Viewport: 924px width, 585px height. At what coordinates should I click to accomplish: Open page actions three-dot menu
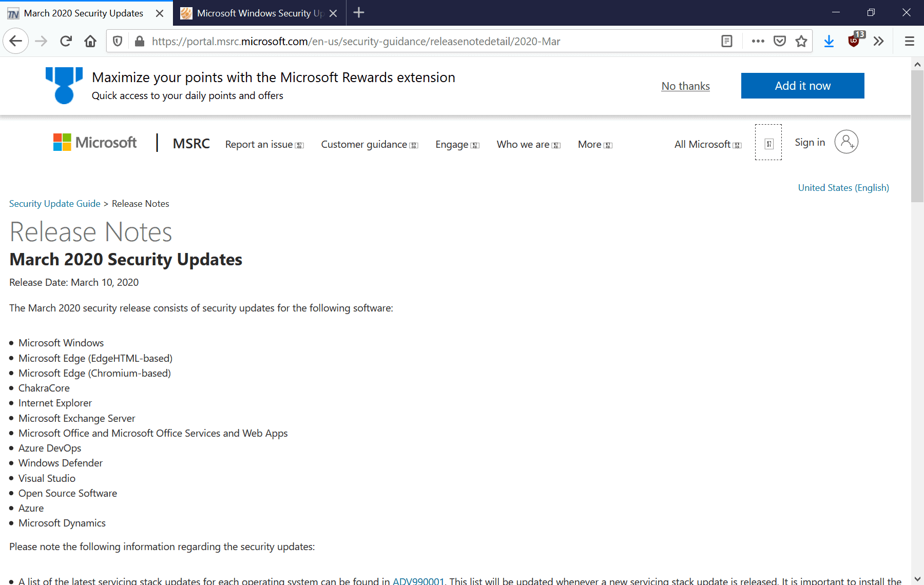tap(758, 41)
